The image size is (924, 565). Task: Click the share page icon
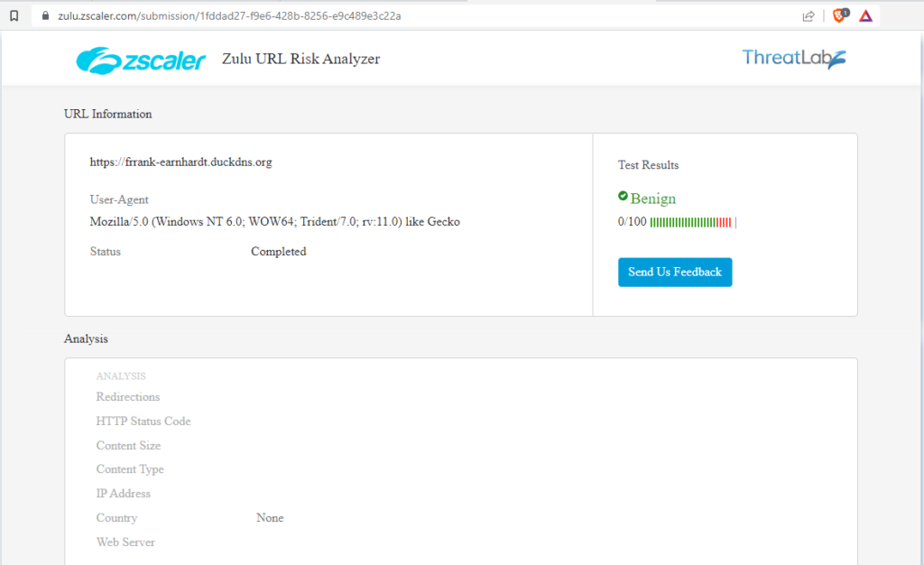[808, 16]
